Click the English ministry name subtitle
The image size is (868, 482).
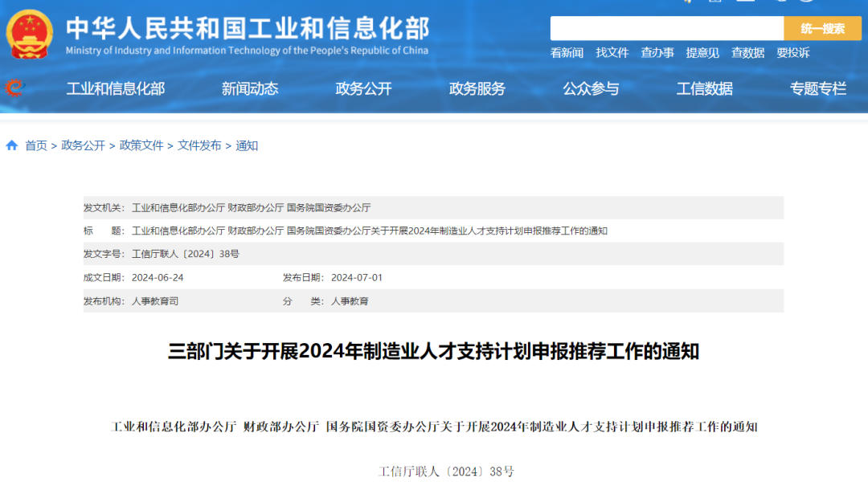click(247, 51)
